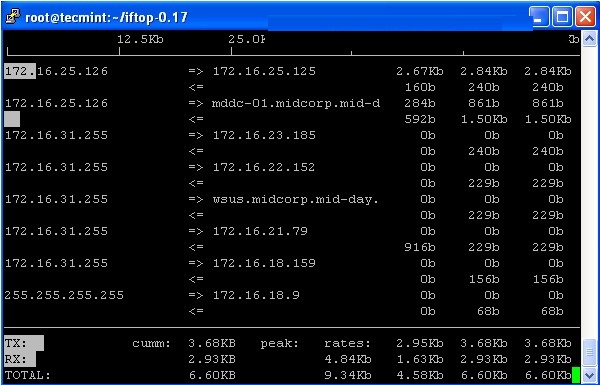The height and width of the screenshot is (385, 600).
Task: Click the cumulative TX value 3.68KB
Action: coord(212,343)
